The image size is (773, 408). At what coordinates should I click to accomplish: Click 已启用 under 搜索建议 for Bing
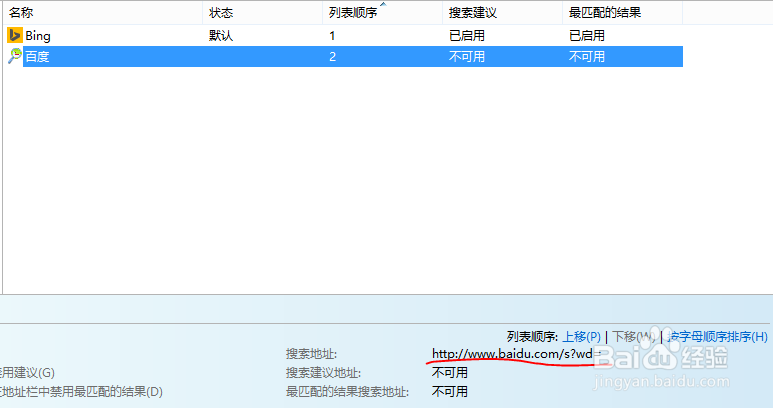click(x=467, y=35)
